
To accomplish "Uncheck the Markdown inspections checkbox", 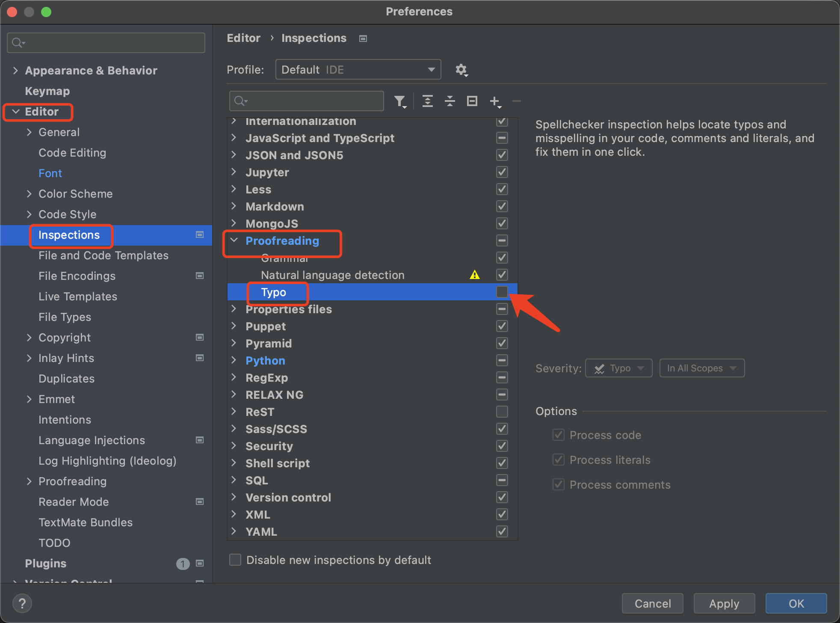I will click(502, 207).
